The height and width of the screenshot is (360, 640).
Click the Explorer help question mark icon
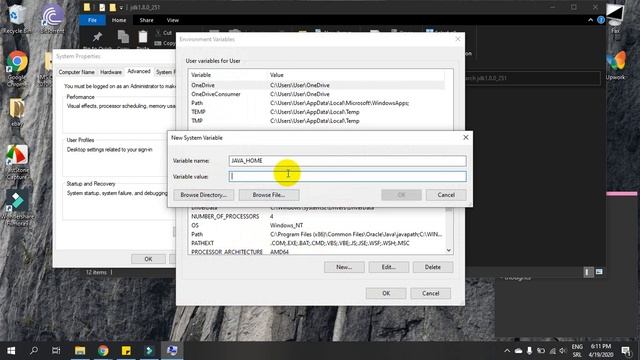(x=601, y=20)
